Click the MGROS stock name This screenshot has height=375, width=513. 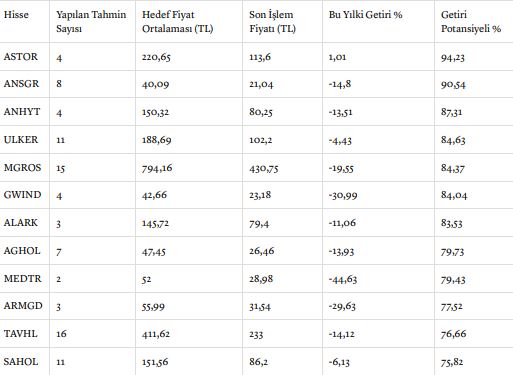tap(22, 167)
